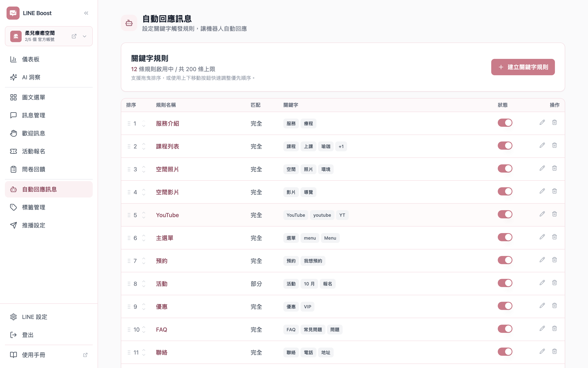Edit the 聯絡 rule with pencil icon
Screen dimensions: 588x368
click(x=542, y=351)
